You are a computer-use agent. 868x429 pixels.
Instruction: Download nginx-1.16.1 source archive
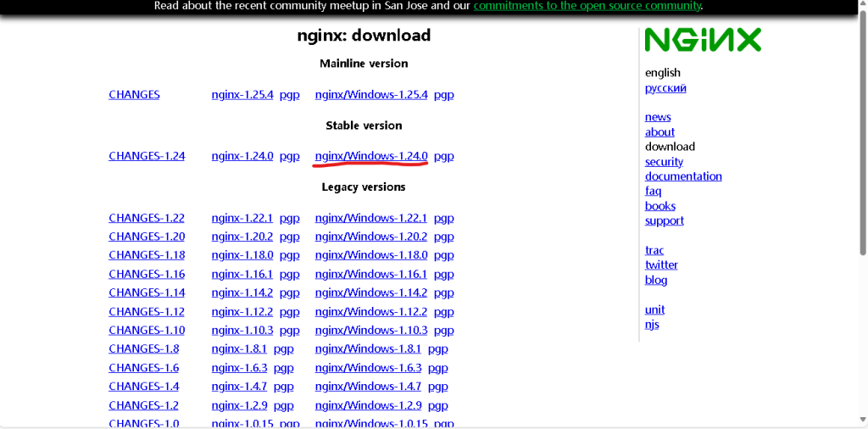tap(242, 274)
